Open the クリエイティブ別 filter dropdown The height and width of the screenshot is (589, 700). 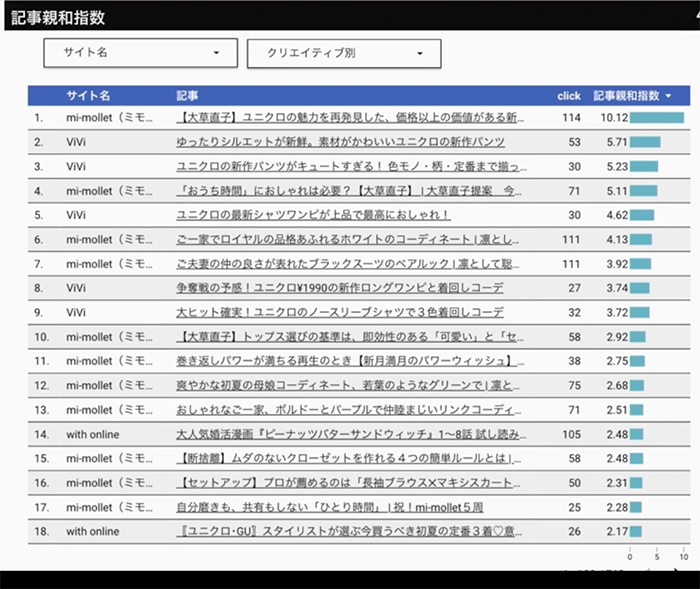coord(344,53)
